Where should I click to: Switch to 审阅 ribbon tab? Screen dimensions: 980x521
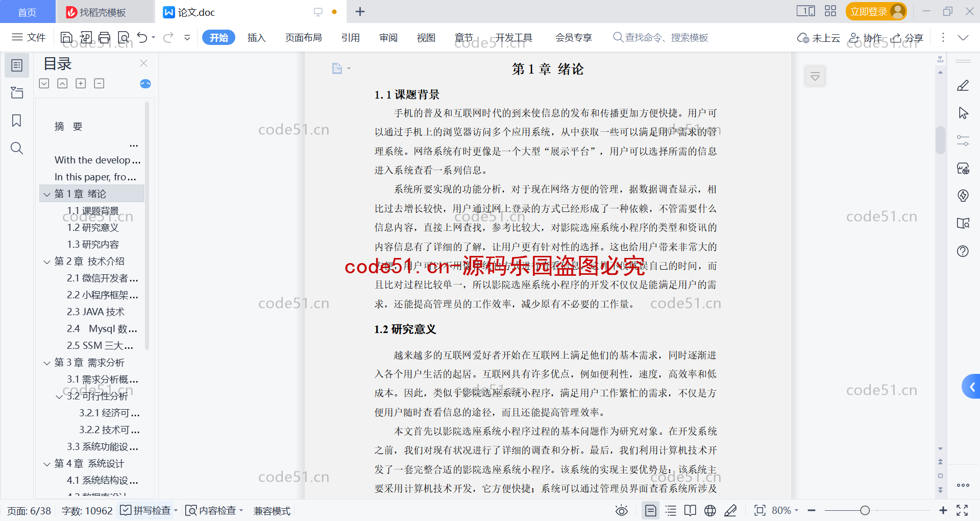[388, 38]
